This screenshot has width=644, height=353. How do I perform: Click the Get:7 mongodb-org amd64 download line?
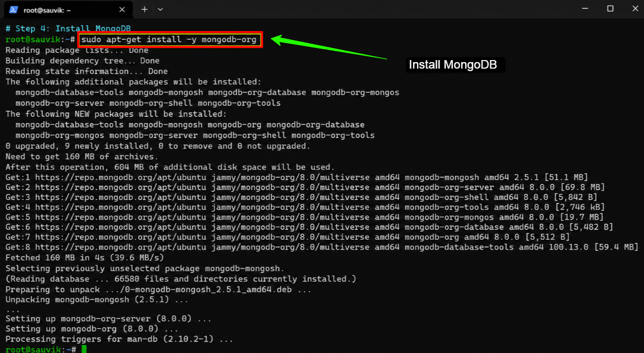287,237
